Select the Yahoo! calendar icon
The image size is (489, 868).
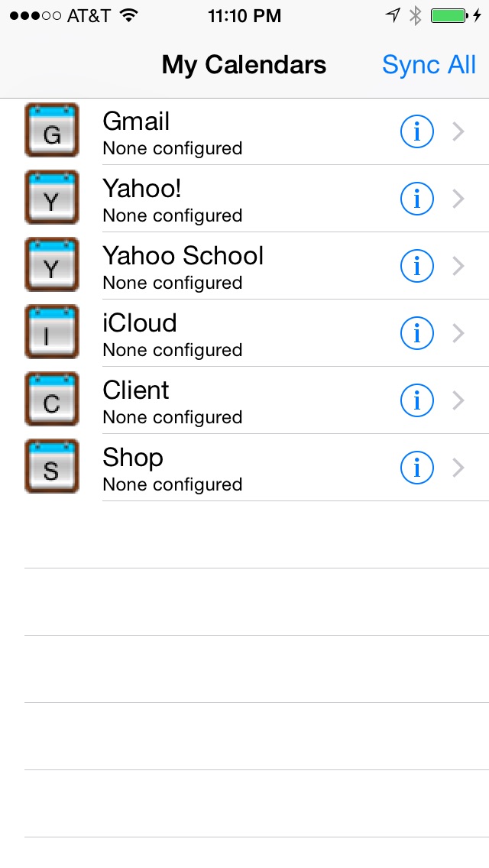[x=51, y=197]
